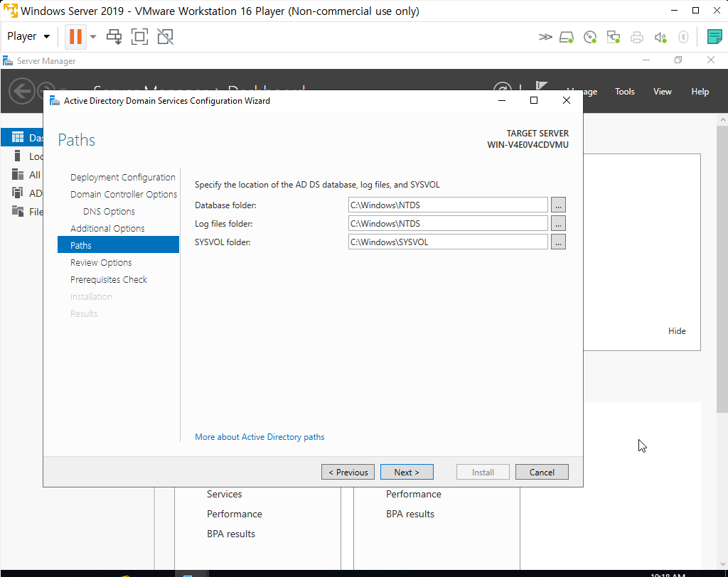Open the green message log icon
The image size is (728, 577).
point(714,36)
